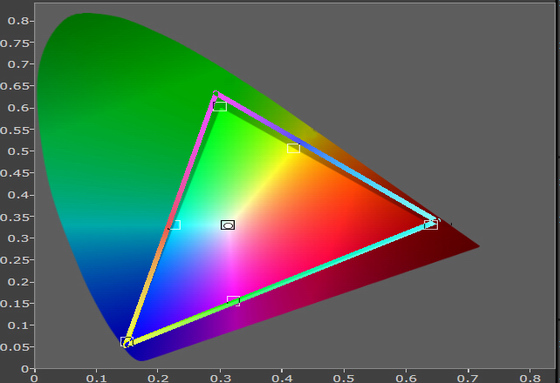Click the yellow secondary target square
The height and width of the screenshot is (383, 560).
click(294, 148)
